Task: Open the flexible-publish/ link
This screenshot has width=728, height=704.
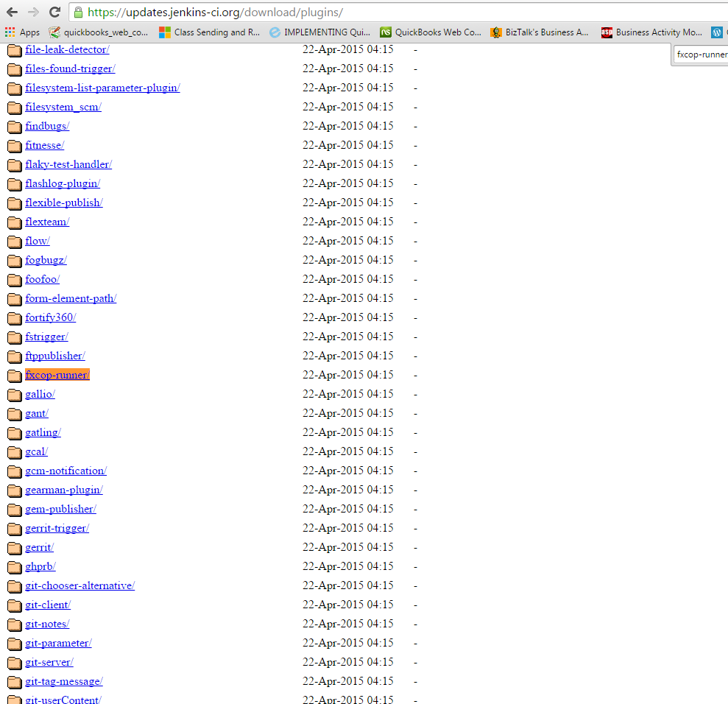Action: (64, 203)
